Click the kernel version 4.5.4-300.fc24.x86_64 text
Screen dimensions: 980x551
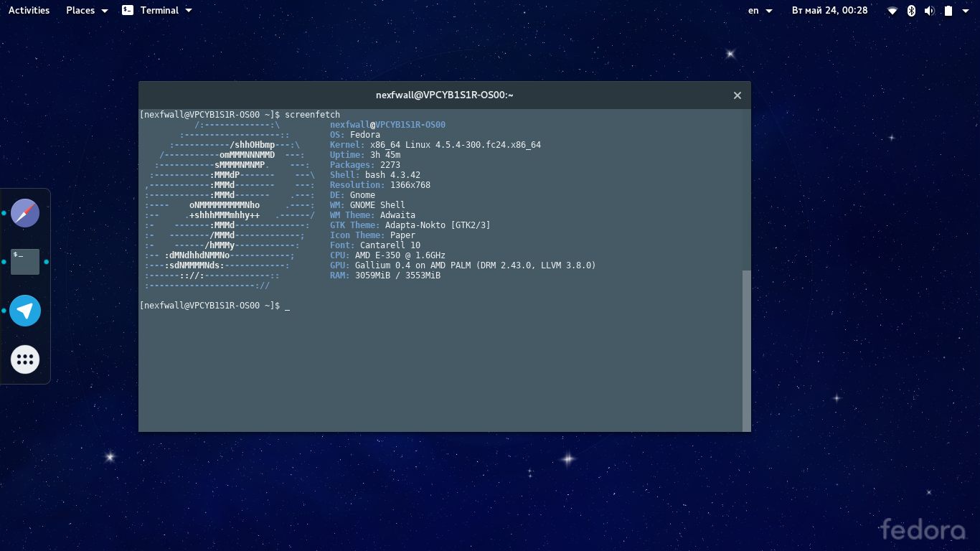488,145
